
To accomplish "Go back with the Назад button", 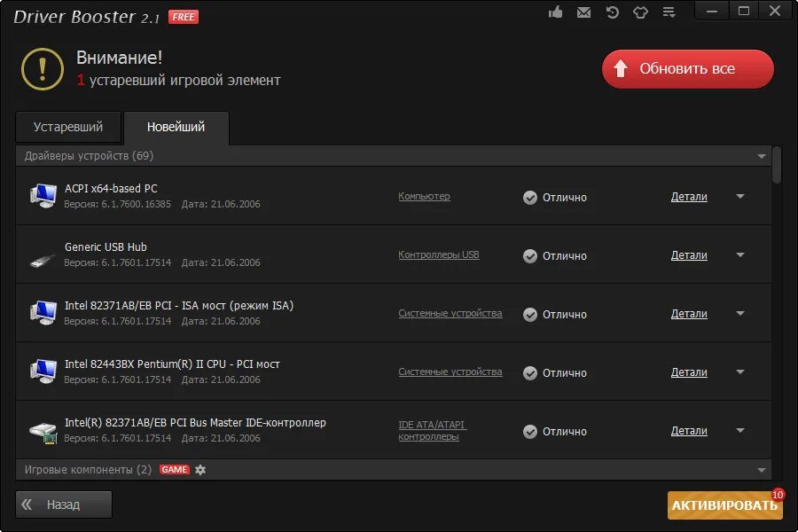I will click(64, 505).
